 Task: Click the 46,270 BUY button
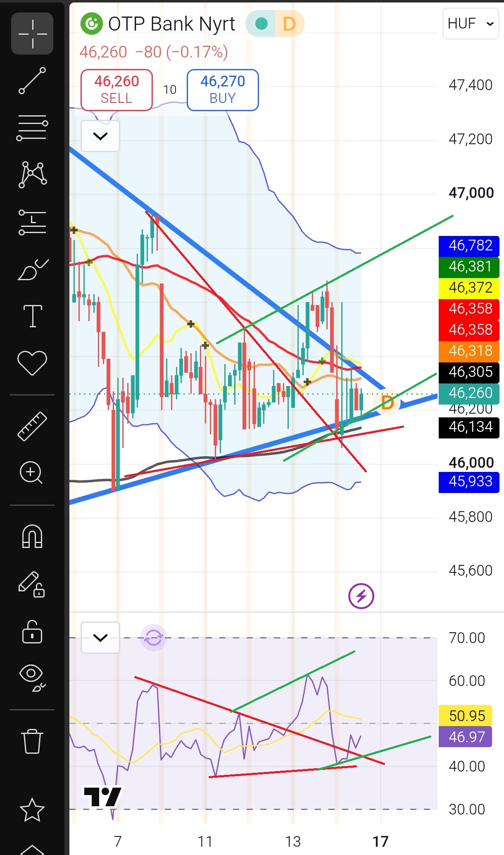(223, 90)
